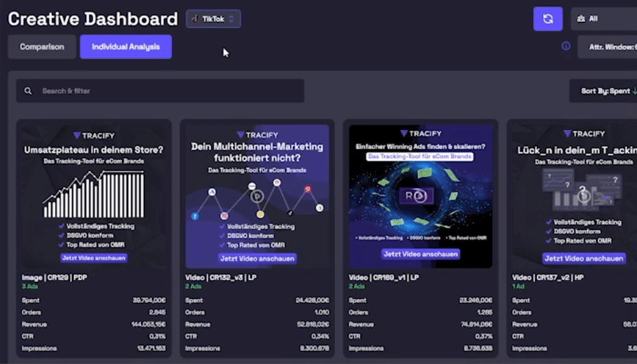This screenshot has height=364, width=637.
Task: Click the Orders value 1.285
Action: coord(484,313)
